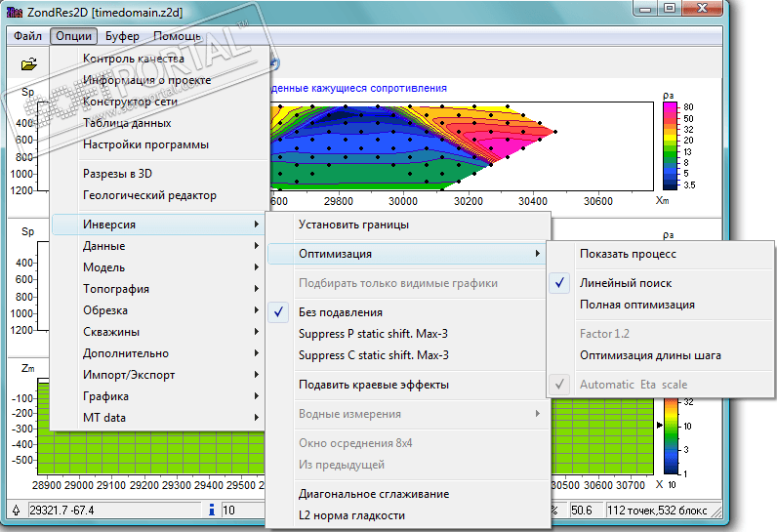
Task: Expand the Модель submenu
Action: [x=158, y=267]
